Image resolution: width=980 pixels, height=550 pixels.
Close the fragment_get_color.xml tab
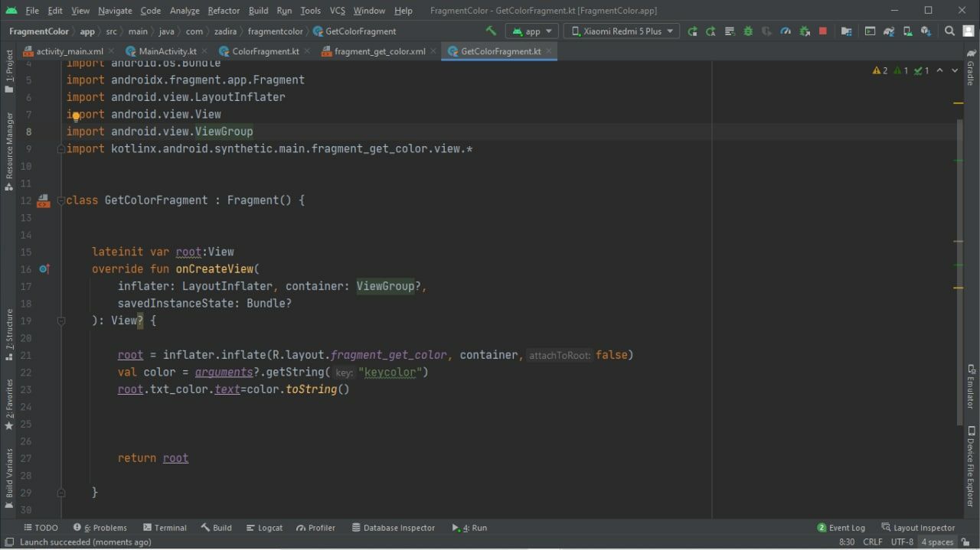pyautogui.click(x=433, y=51)
